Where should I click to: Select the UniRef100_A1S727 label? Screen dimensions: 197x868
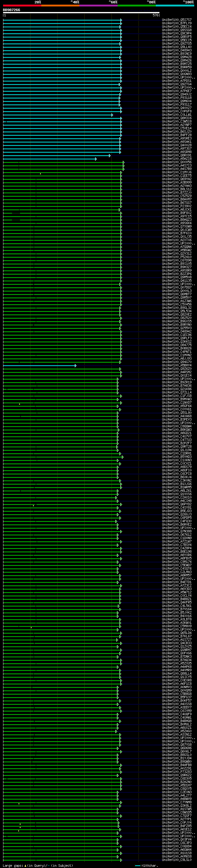click(177, 640)
